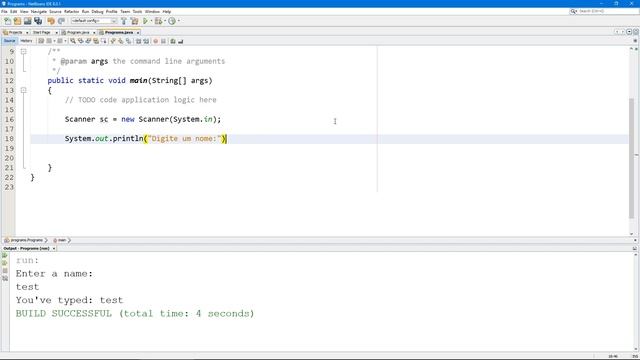Click the Redo toolbar icon

tap(61, 21)
